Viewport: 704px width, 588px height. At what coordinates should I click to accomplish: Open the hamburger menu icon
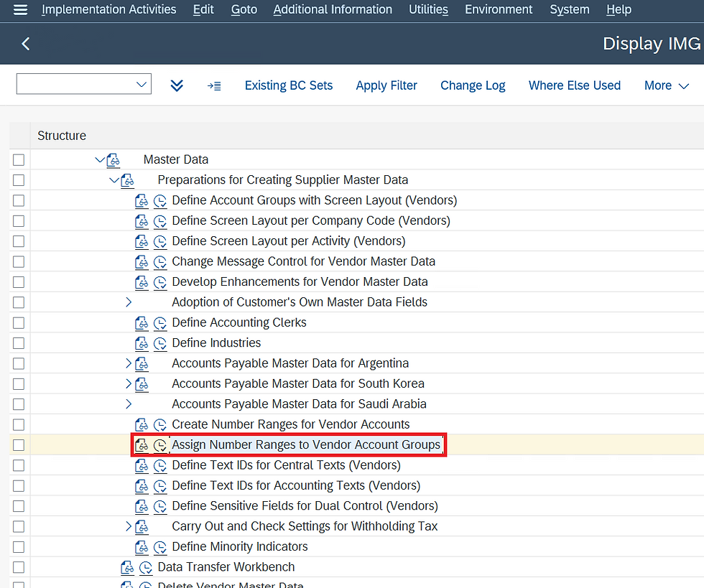coord(20,9)
